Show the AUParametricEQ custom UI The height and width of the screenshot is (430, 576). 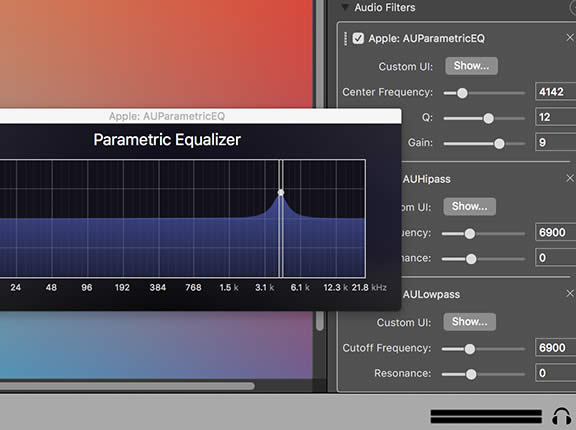[471, 66]
